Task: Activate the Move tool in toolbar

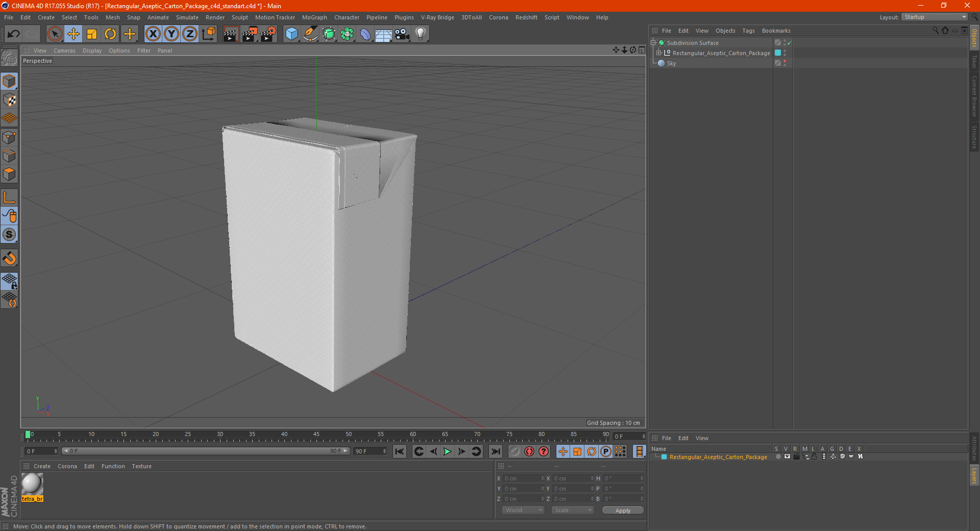Action: pyautogui.click(x=73, y=34)
